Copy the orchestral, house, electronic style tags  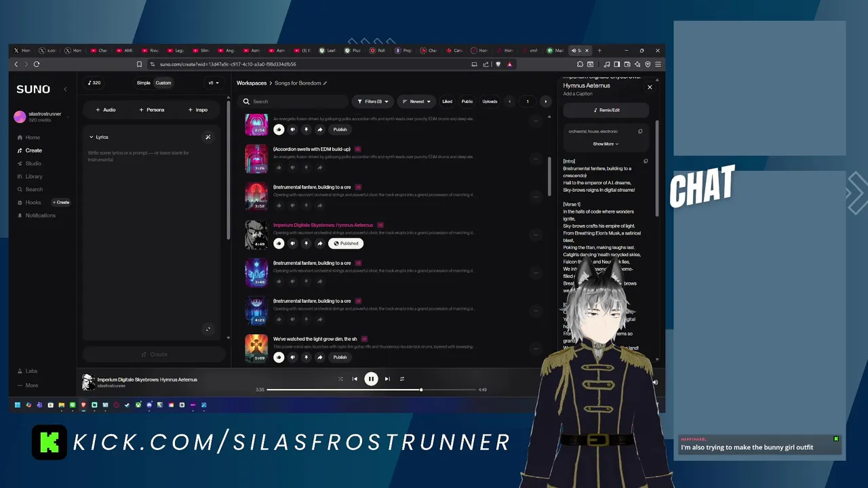[x=640, y=131]
